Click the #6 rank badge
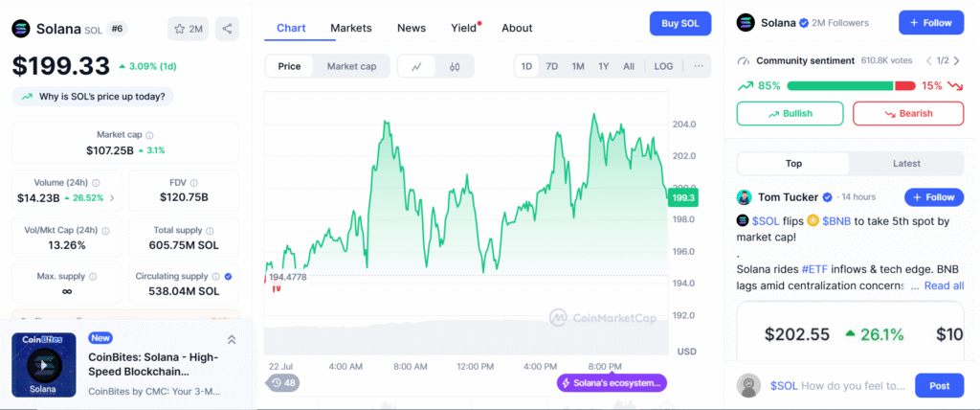 (x=116, y=28)
